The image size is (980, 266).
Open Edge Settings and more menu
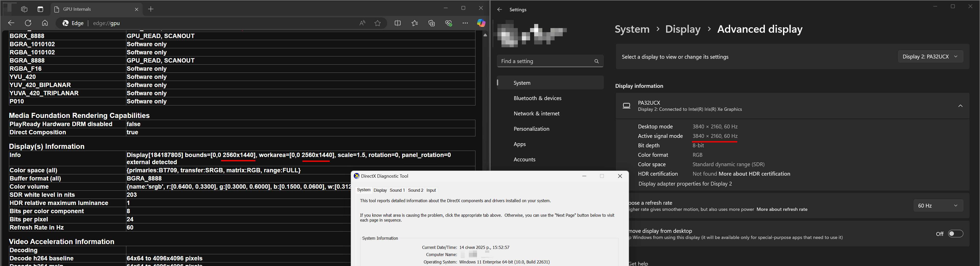(x=465, y=23)
